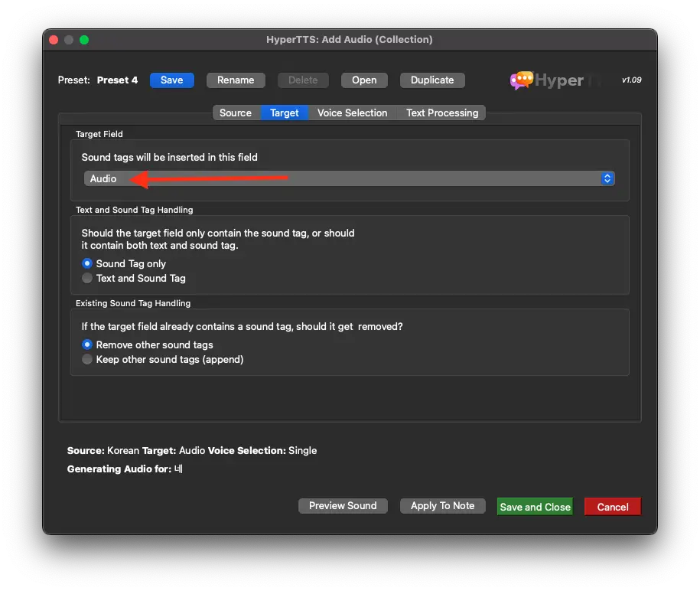The height and width of the screenshot is (591, 700).
Task: Click the Preset 4 name label
Action: [x=117, y=80]
